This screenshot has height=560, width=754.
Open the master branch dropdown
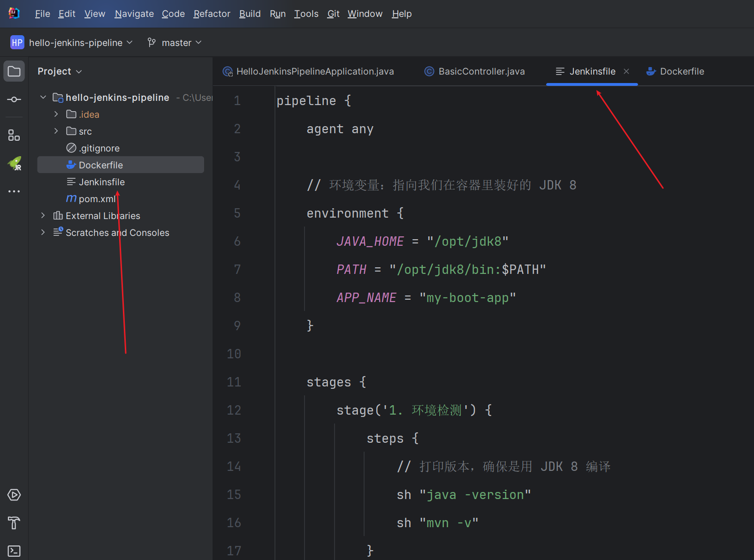point(182,43)
